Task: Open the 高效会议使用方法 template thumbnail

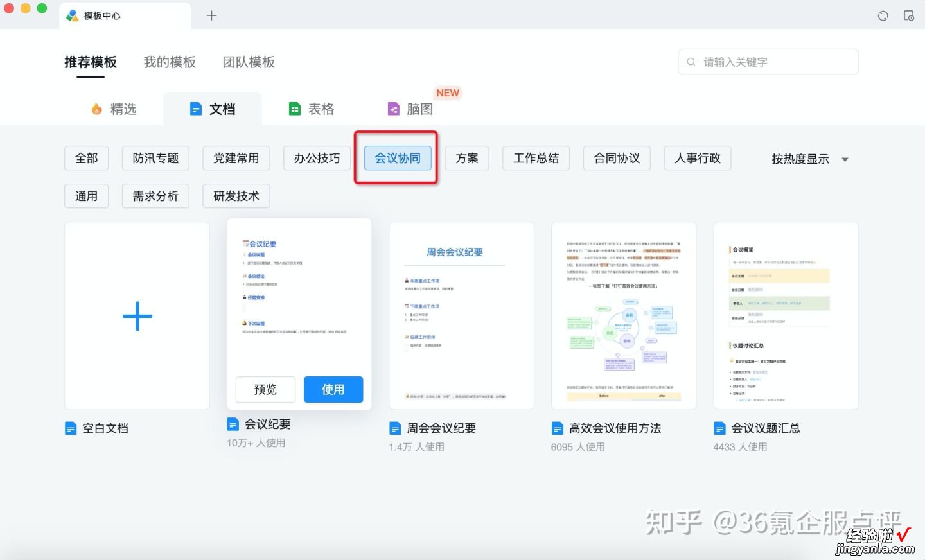Action: tap(624, 316)
